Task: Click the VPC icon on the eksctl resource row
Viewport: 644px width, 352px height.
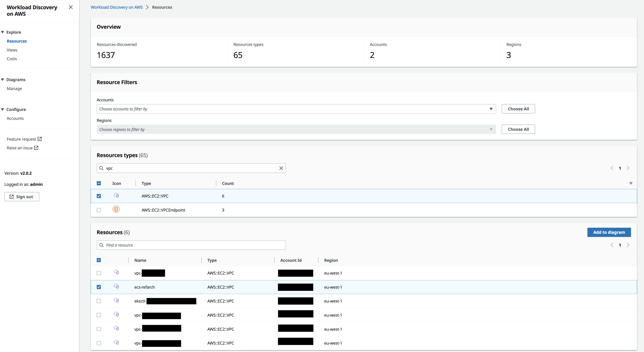Action: point(116,301)
